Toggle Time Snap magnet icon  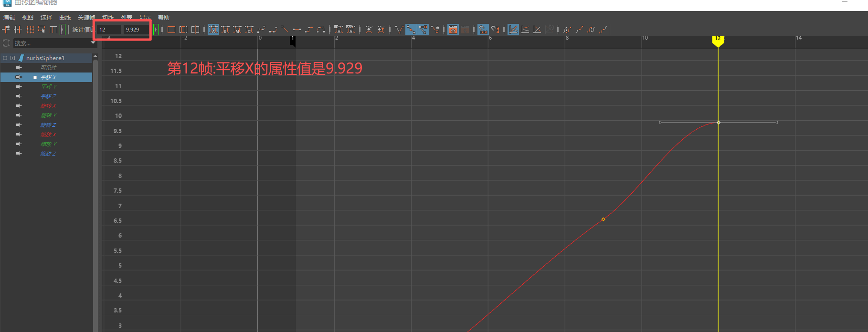click(483, 30)
